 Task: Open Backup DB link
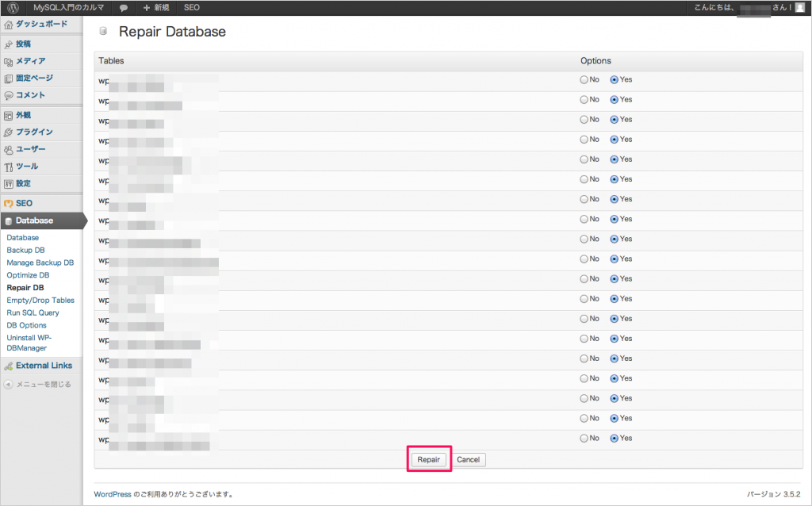(x=26, y=250)
